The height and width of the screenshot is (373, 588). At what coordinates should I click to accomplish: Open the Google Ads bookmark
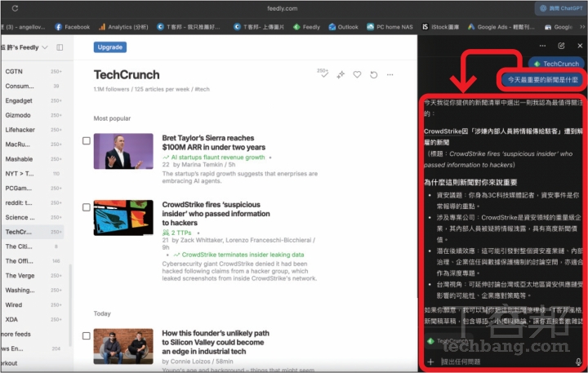[501, 27]
